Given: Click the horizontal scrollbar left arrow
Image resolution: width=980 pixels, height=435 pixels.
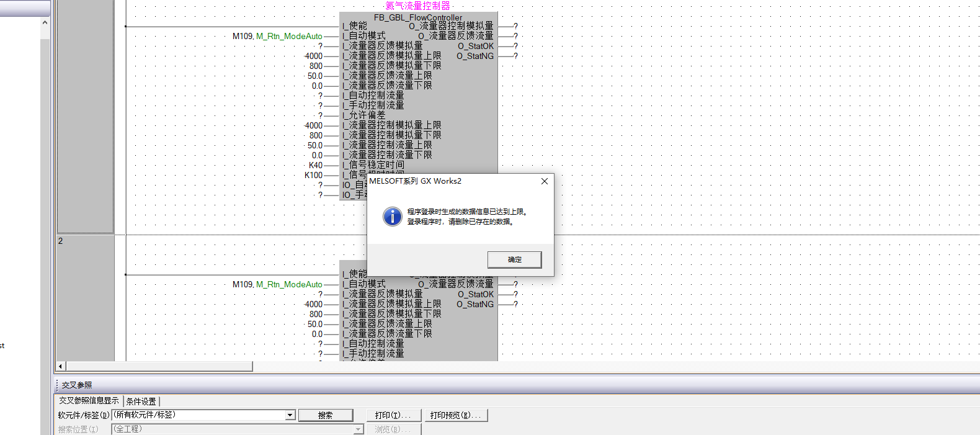Looking at the screenshot, I should pyautogui.click(x=61, y=366).
